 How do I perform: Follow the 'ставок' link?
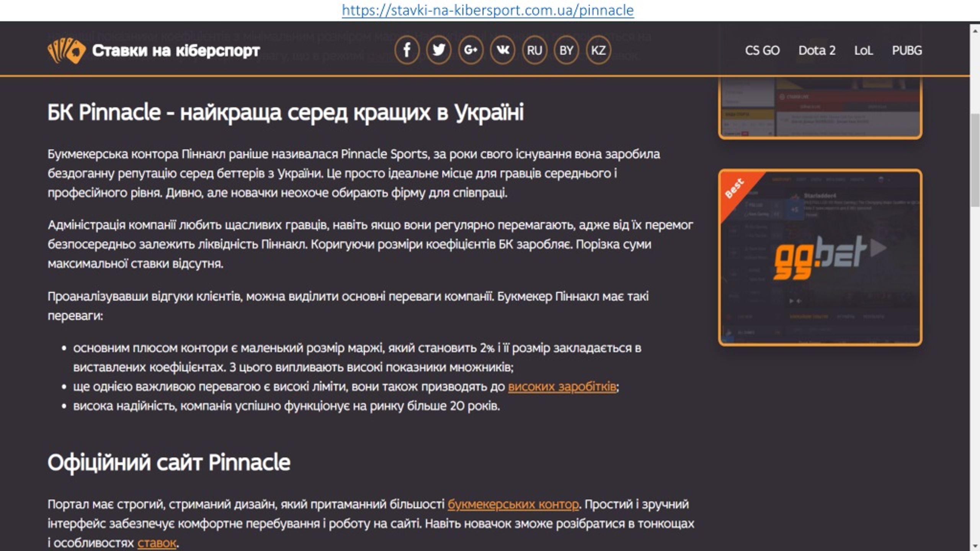(157, 543)
